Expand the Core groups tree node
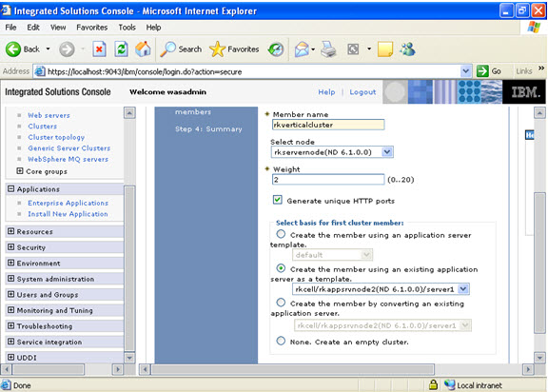This screenshot has width=548, height=392. [20, 171]
